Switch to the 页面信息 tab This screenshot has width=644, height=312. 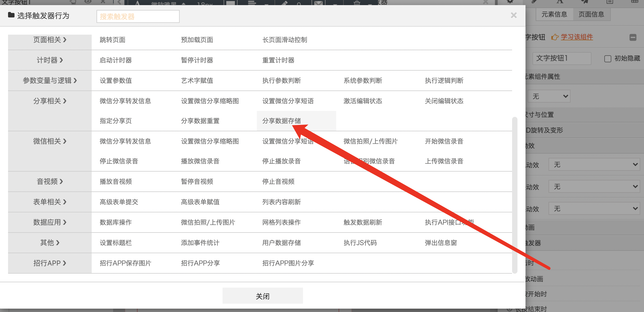[x=591, y=14]
